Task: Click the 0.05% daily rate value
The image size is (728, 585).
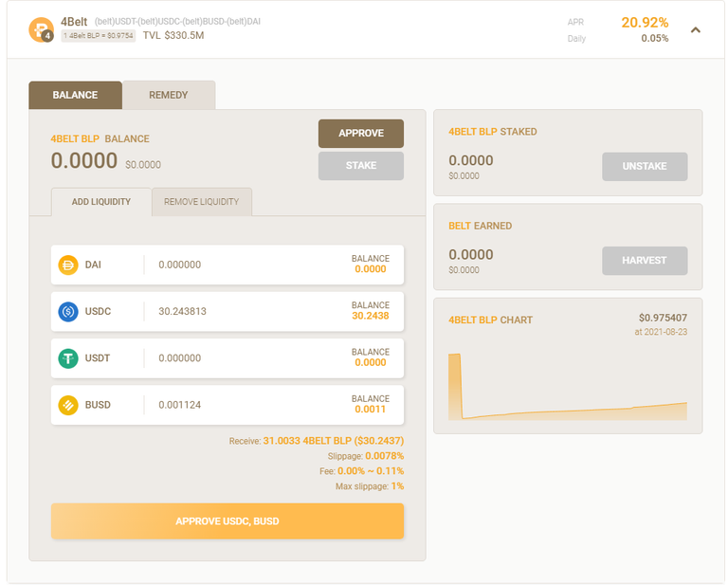Action: (x=655, y=39)
